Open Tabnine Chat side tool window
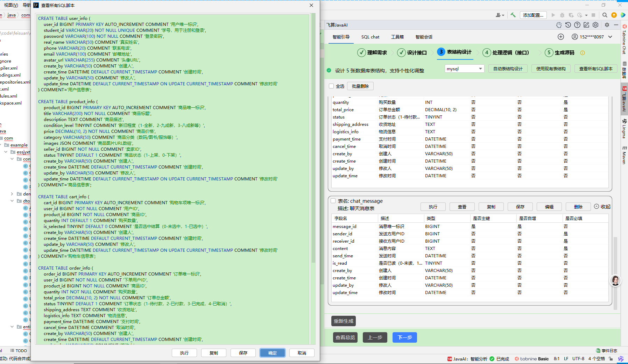This screenshot has height=364, width=628. coord(624,39)
